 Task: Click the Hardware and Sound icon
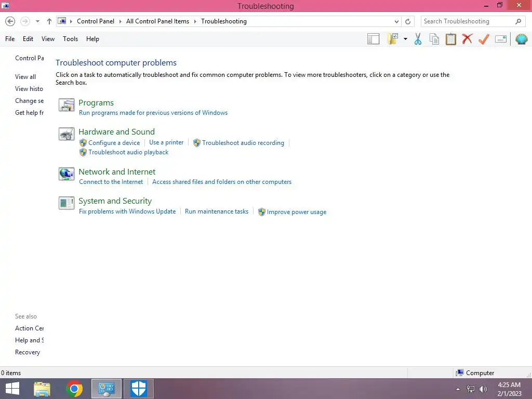[x=66, y=134]
